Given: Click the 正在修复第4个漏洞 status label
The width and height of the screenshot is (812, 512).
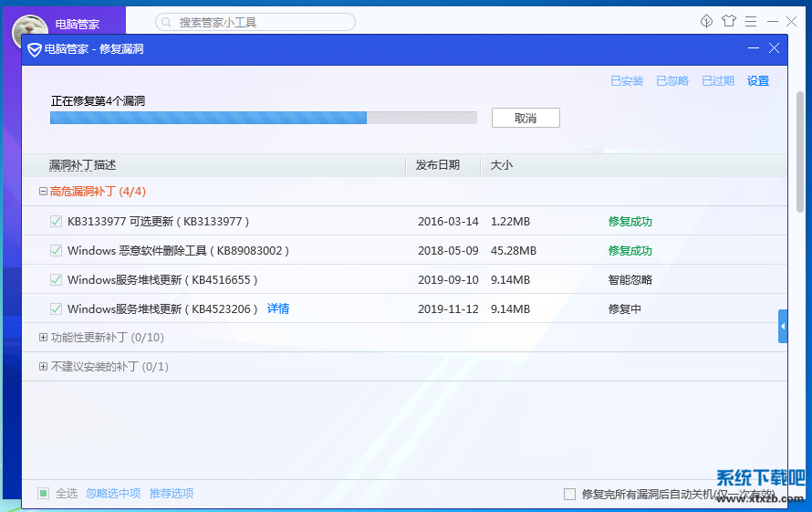Looking at the screenshot, I should [98, 100].
